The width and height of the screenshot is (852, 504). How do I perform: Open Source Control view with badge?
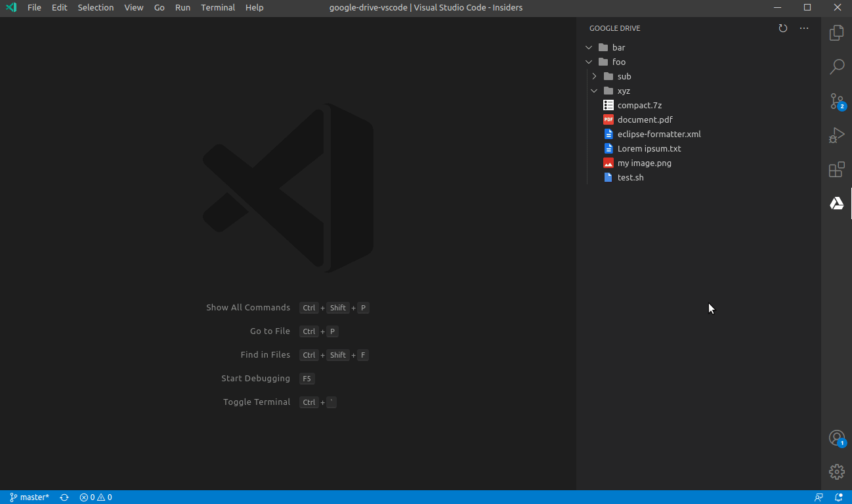click(x=836, y=101)
